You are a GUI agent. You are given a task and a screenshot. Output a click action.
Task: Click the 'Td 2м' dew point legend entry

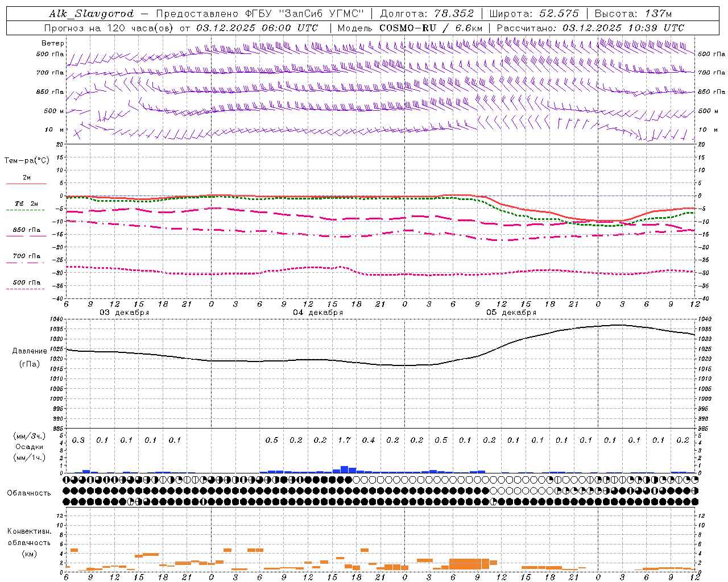pyautogui.click(x=26, y=203)
